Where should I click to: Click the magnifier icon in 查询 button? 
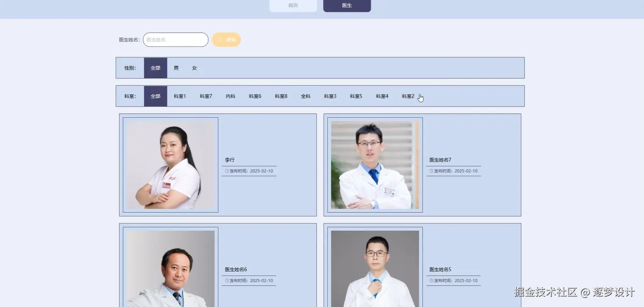(x=219, y=40)
